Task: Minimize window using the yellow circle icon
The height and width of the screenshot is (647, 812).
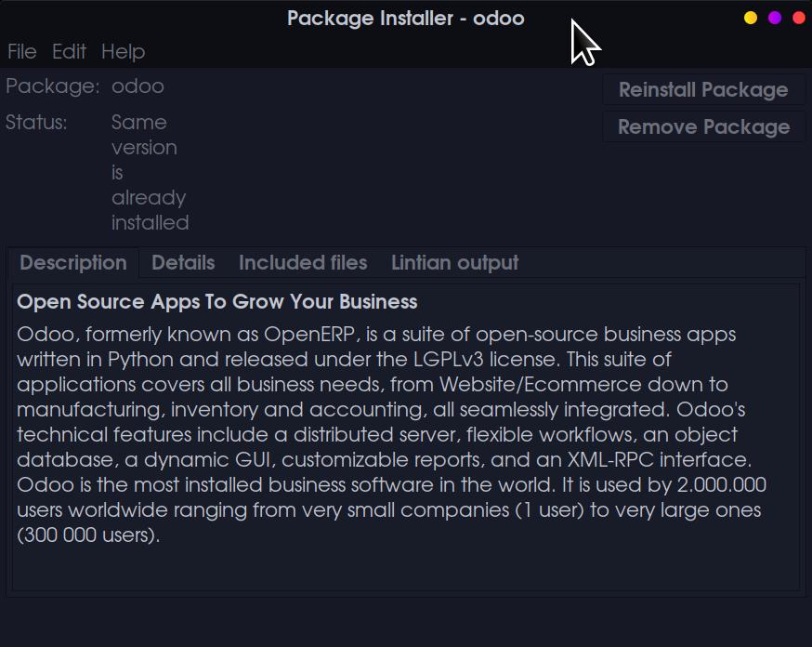Action: (751, 18)
